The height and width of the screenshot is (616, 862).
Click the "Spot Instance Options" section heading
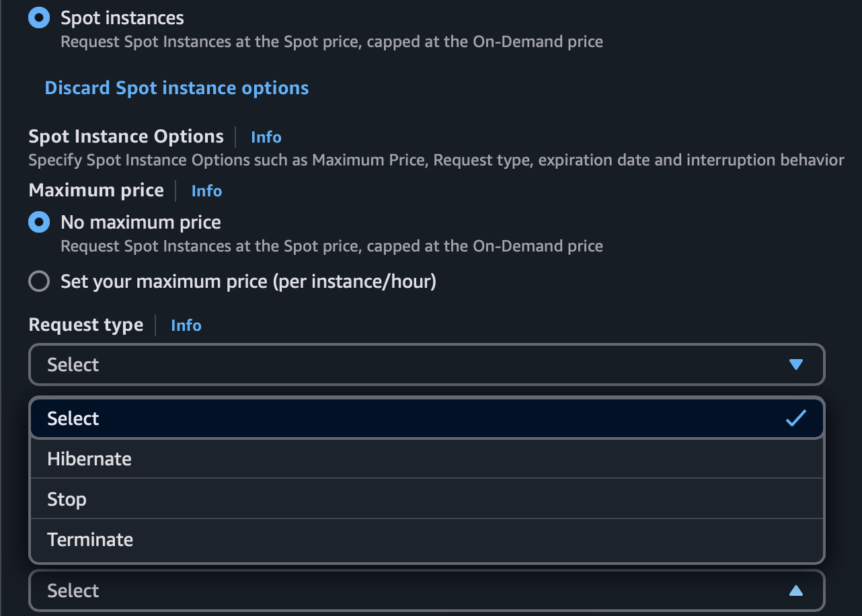coord(126,137)
